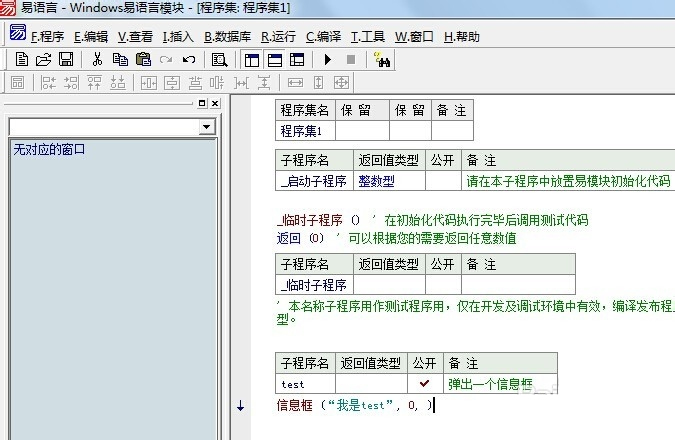
Task: Click the New file toolbar icon
Action: (22, 60)
